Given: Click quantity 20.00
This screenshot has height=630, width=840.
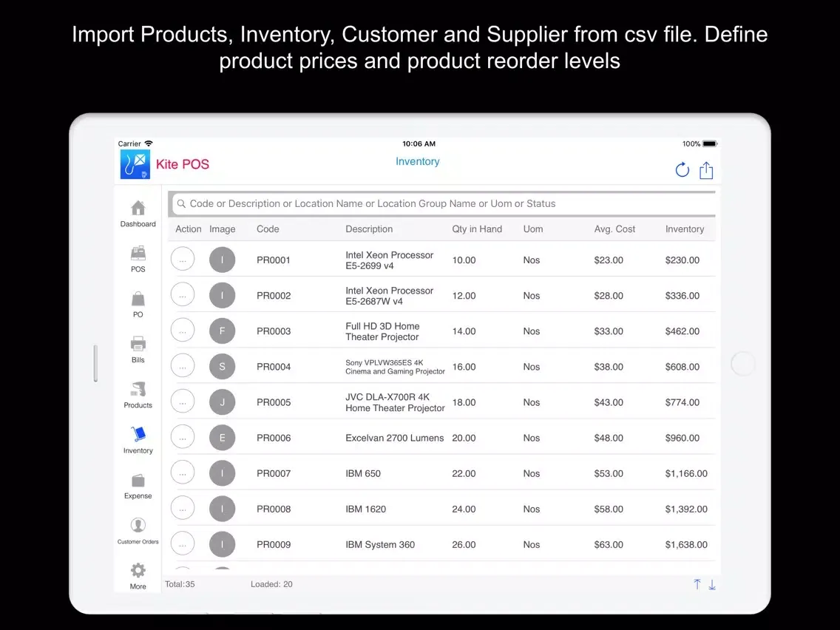Looking at the screenshot, I should [x=464, y=438].
